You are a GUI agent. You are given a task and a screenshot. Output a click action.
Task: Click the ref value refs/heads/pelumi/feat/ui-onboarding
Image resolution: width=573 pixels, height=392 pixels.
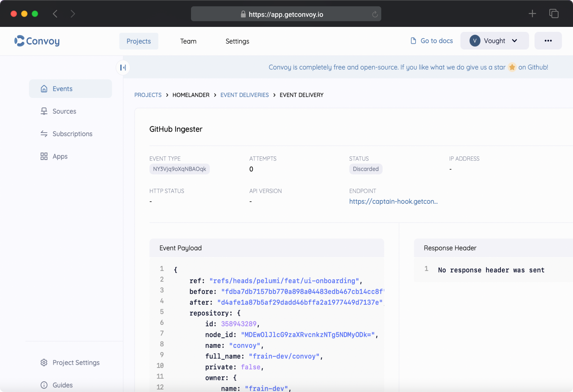point(284,281)
